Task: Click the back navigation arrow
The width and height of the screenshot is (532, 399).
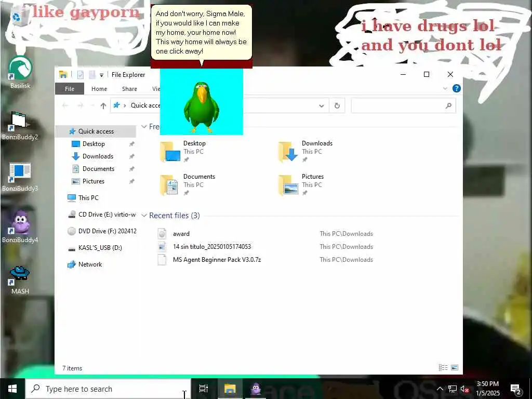Action: point(65,106)
